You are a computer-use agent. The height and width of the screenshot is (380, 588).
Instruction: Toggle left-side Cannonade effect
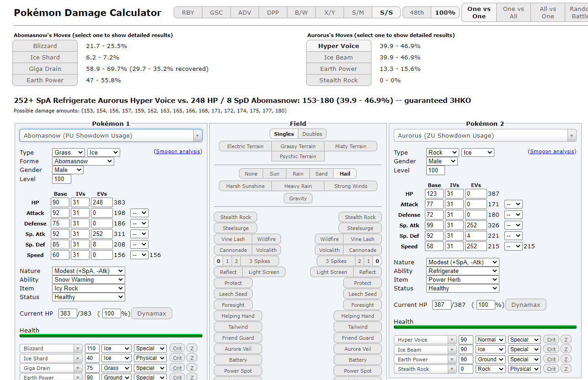pyautogui.click(x=233, y=250)
